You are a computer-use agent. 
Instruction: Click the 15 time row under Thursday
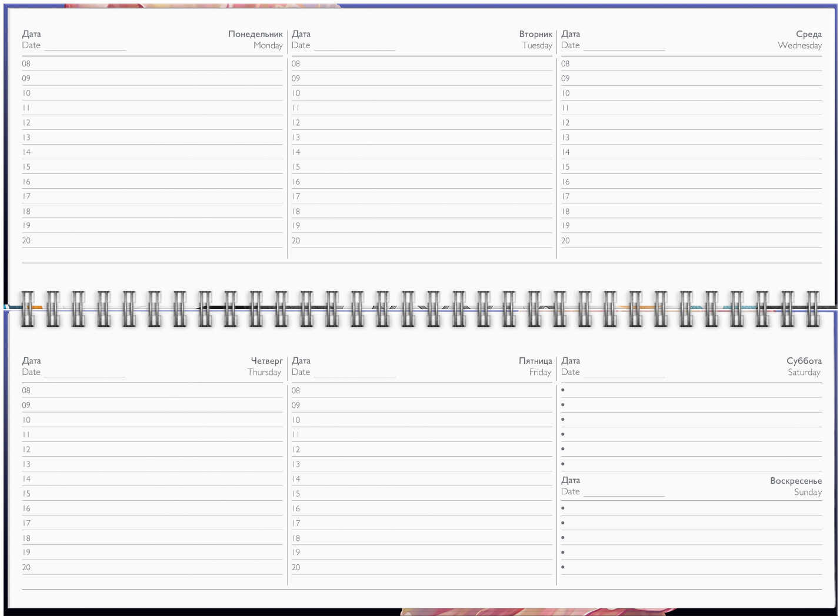[x=152, y=494]
